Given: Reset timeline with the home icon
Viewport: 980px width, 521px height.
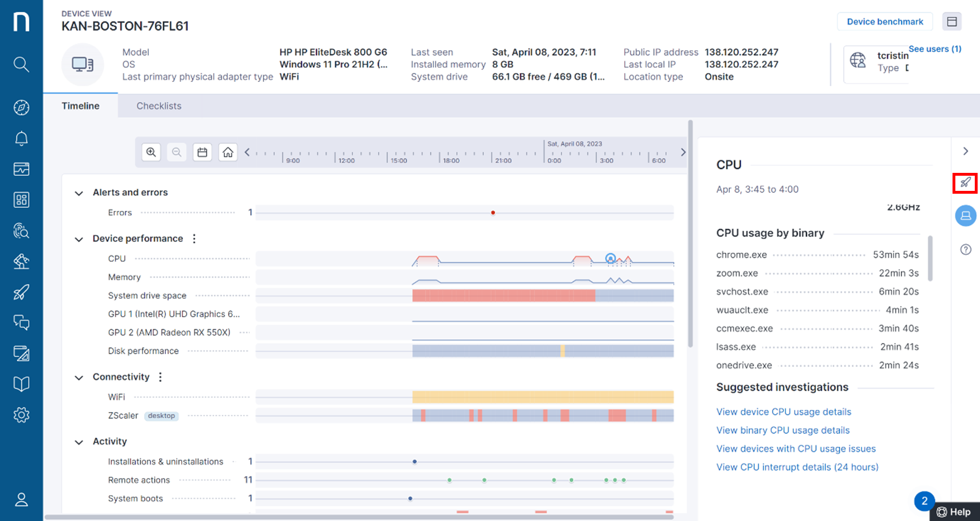Looking at the screenshot, I should tap(228, 152).
